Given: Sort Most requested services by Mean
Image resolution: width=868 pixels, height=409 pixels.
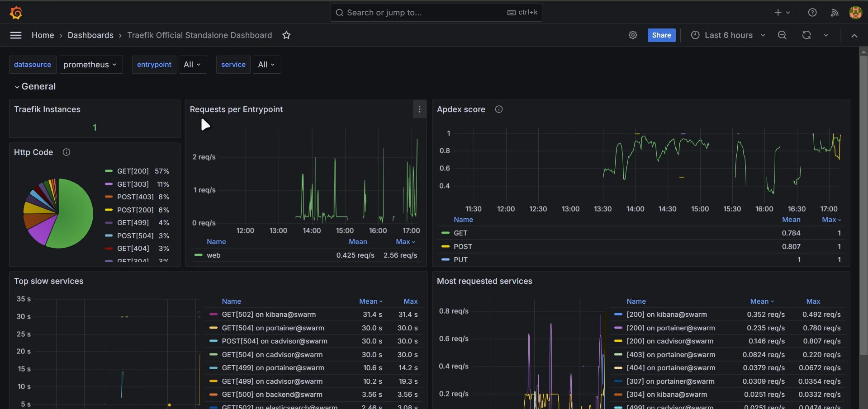Looking at the screenshot, I should coord(762,301).
